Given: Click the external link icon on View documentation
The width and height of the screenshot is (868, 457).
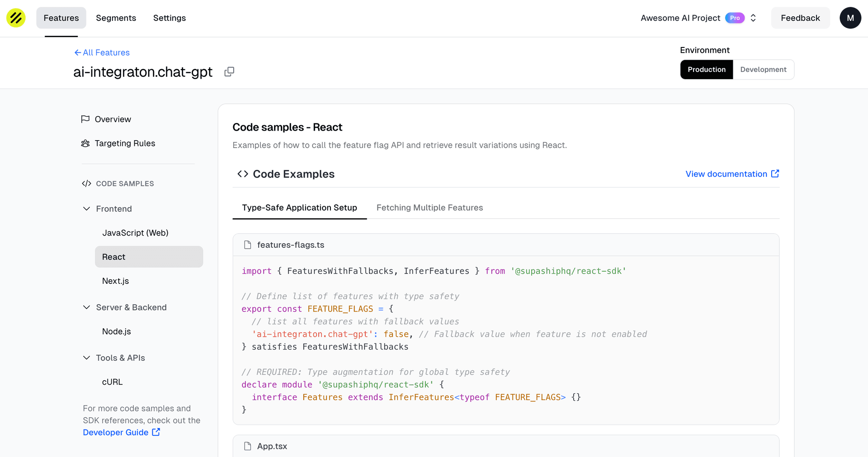Looking at the screenshot, I should [775, 173].
